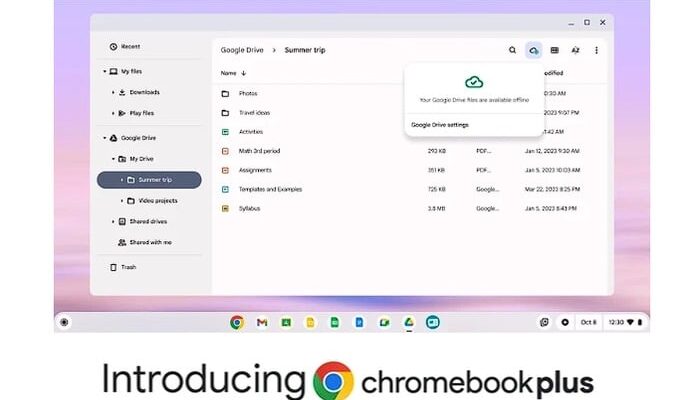The width and height of the screenshot is (700, 400).
Task: Choose Google Drive settings in the popup
Action: point(440,125)
